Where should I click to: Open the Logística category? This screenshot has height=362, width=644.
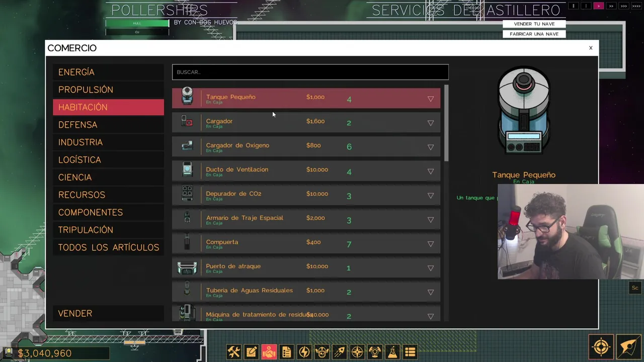[108, 160]
